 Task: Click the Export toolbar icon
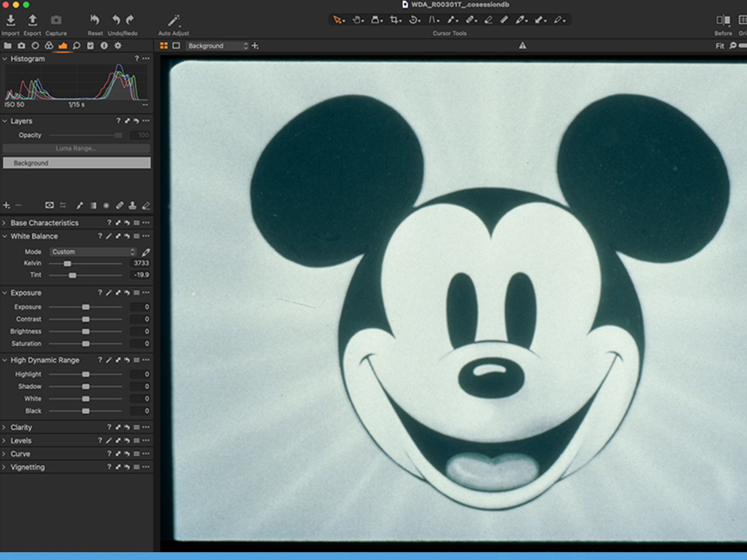tap(33, 20)
